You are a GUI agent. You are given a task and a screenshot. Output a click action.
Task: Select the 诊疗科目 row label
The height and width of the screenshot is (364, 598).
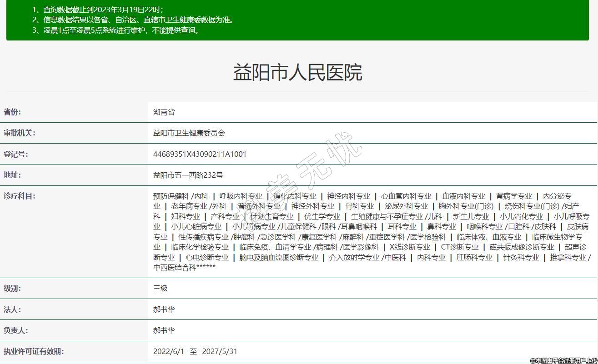pos(19,196)
